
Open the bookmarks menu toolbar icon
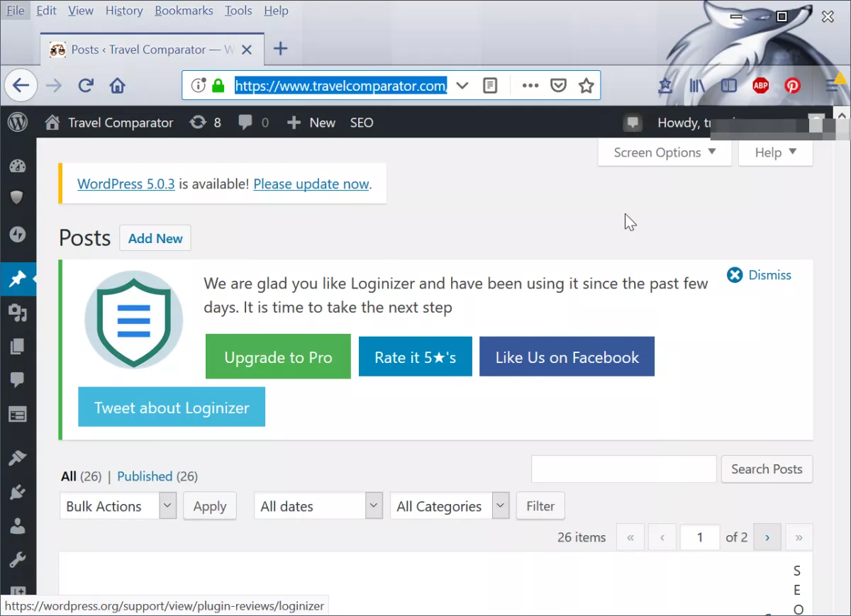665,86
